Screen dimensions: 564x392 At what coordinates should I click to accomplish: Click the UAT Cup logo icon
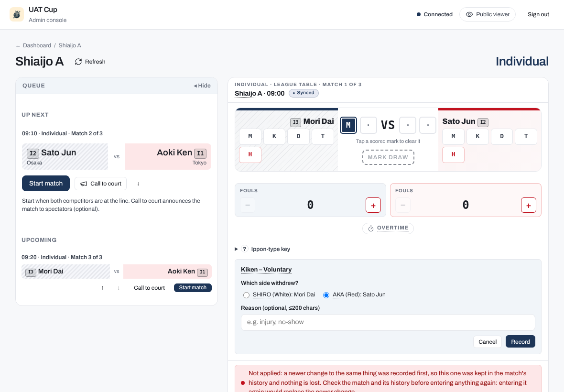click(x=17, y=14)
